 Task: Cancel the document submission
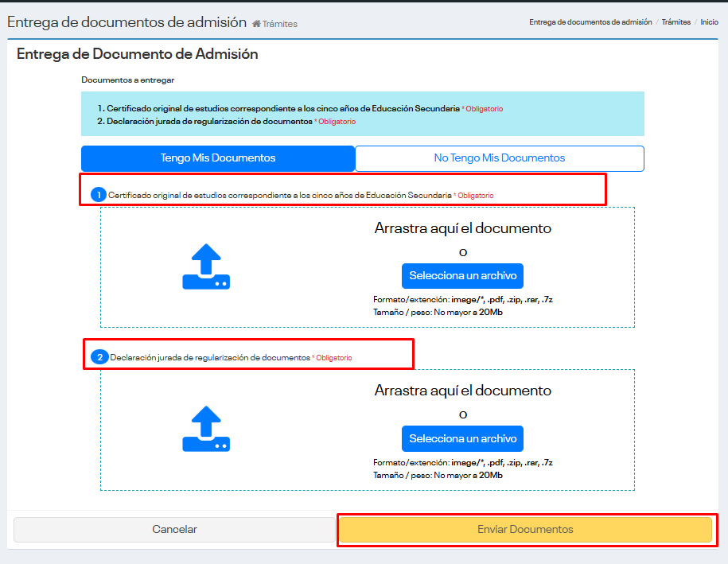tap(174, 529)
